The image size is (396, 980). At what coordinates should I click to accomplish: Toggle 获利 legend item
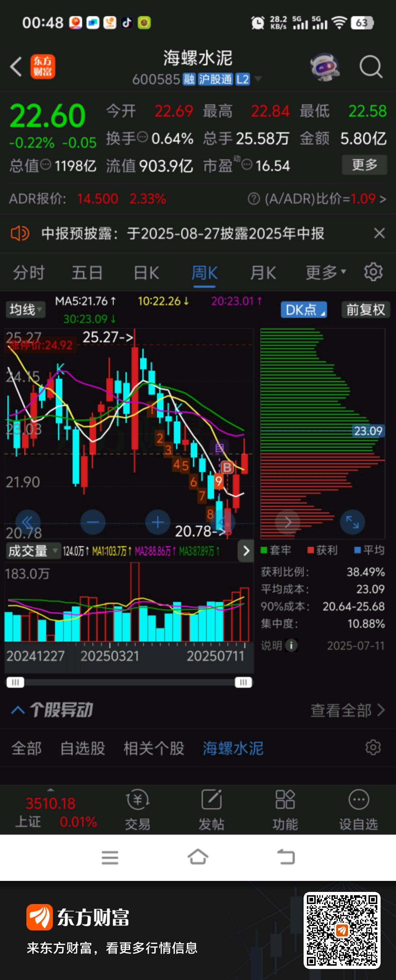322,550
